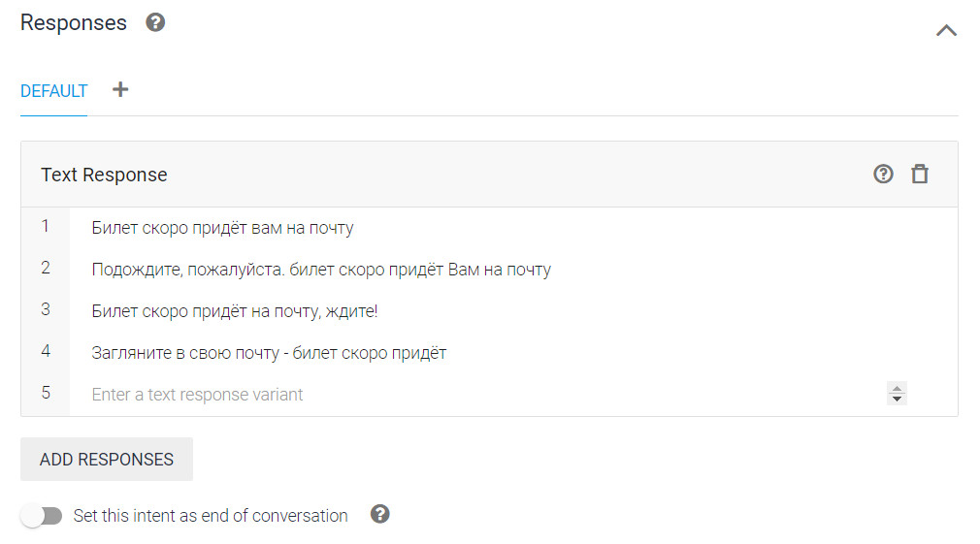Click the "Responses" section heading
The width and height of the screenshot is (980, 544).
tap(74, 23)
